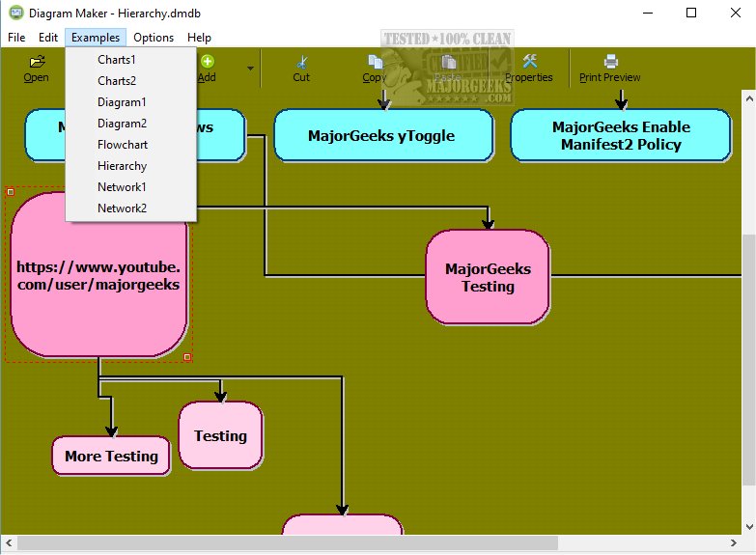Viewport: 756px width, 555px height.
Task: Select the Testing node
Action: point(221,435)
